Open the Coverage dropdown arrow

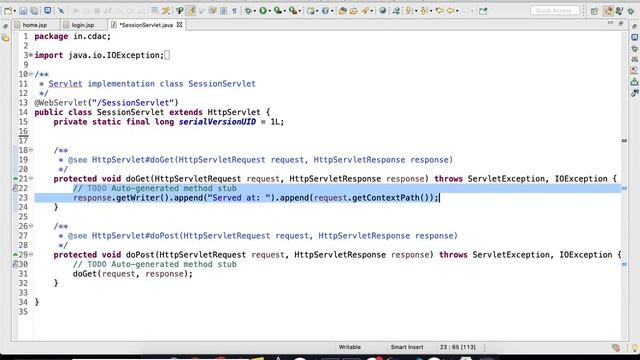pos(284,11)
